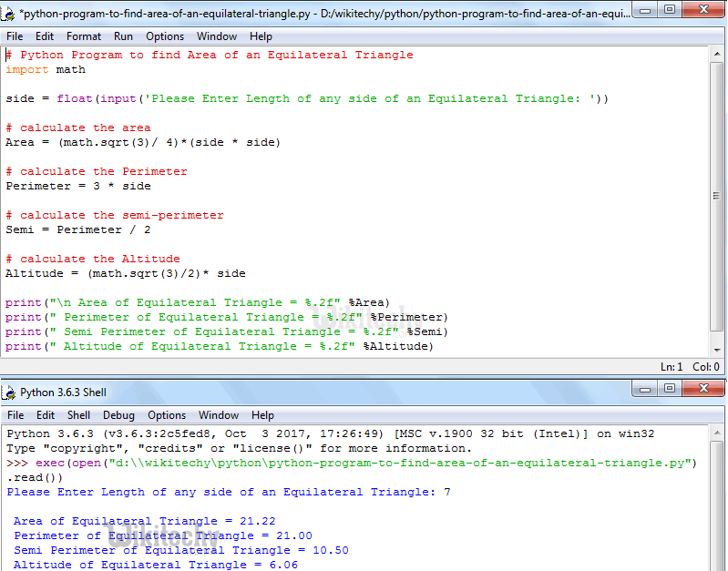This screenshot has height=571, width=728.
Task: Maximize the editor window
Action: coord(671,10)
